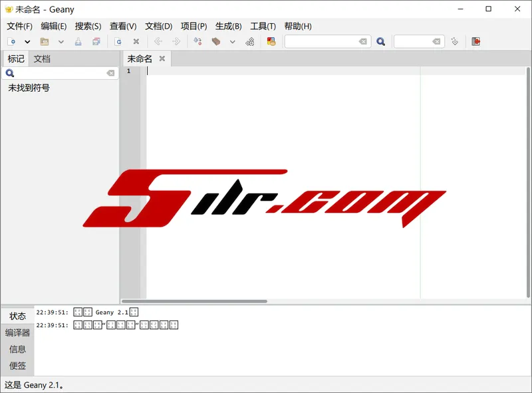Click line number 1 in the margin
The height and width of the screenshot is (393, 532).
point(128,71)
